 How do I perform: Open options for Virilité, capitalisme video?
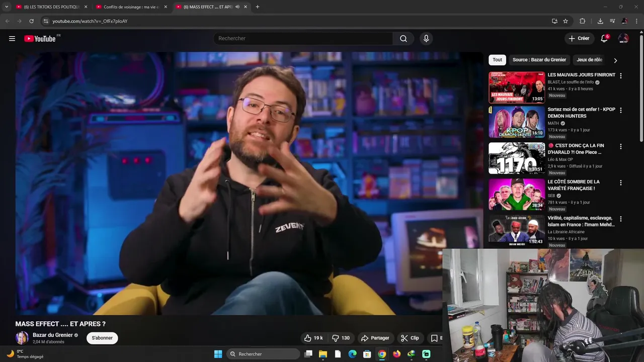tap(620, 219)
